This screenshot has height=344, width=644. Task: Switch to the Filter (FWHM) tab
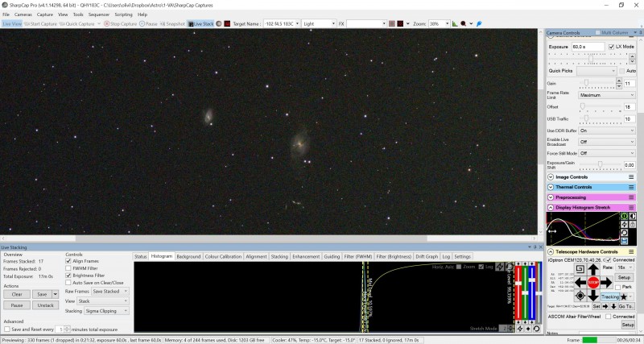coord(357,256)
